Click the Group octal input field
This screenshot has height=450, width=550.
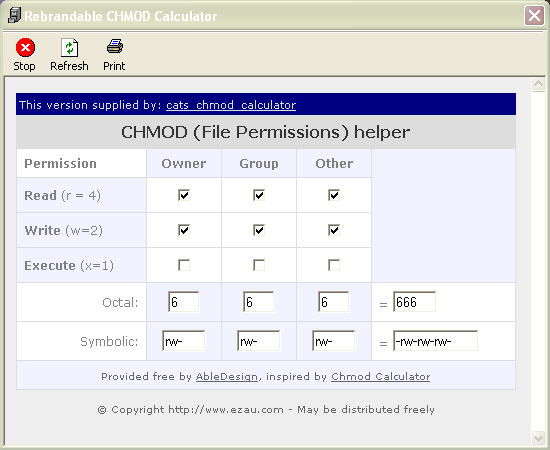coord(259,302)
